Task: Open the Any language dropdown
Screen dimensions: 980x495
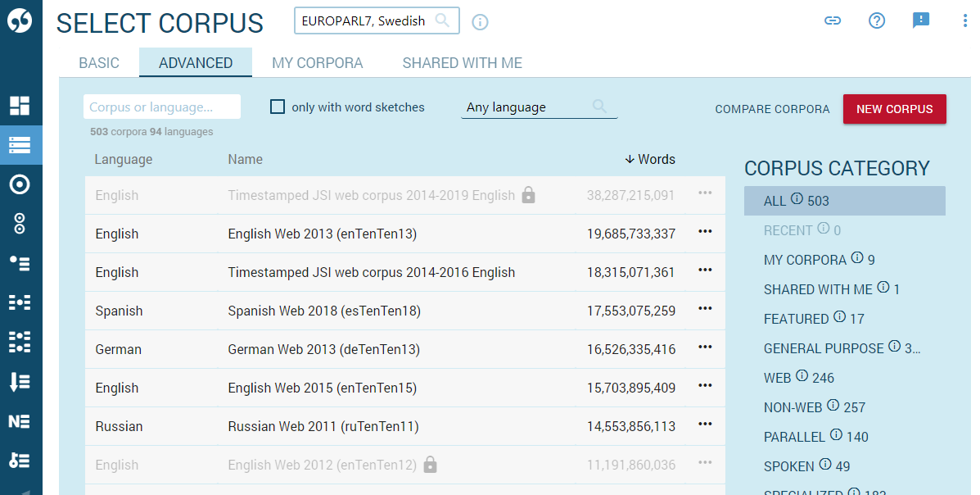Action: [539, 107]
